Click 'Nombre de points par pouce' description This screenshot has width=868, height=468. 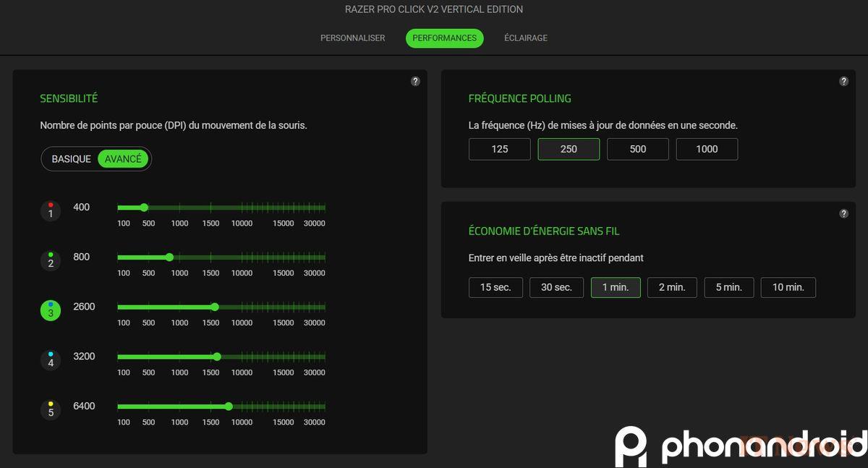(x=174, y=125)
